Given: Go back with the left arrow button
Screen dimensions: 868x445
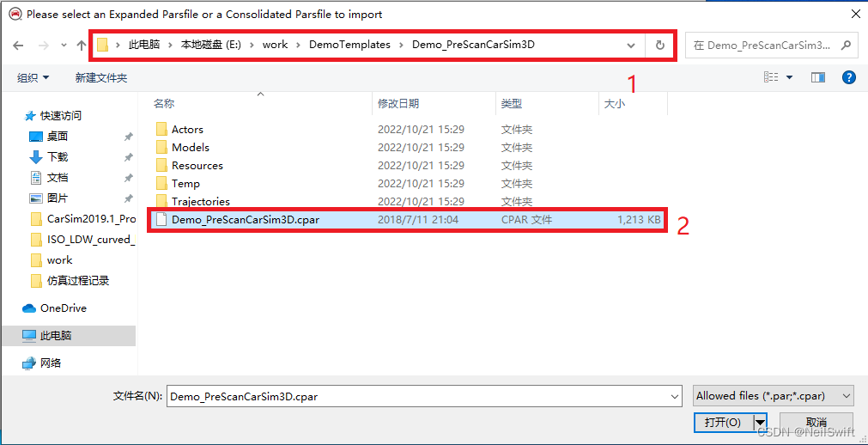Looking at the screenshot, I should click(18, 46).
